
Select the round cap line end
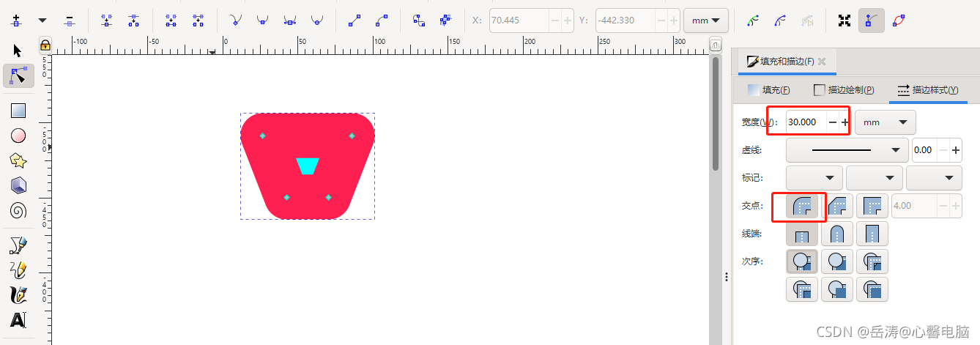[x=836, y=234]
